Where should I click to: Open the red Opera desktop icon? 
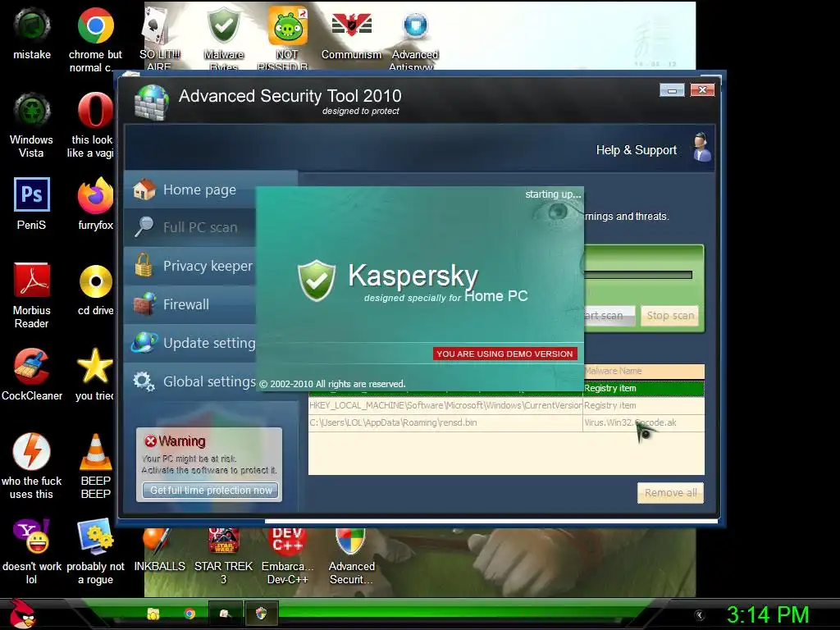pos(95,111)
